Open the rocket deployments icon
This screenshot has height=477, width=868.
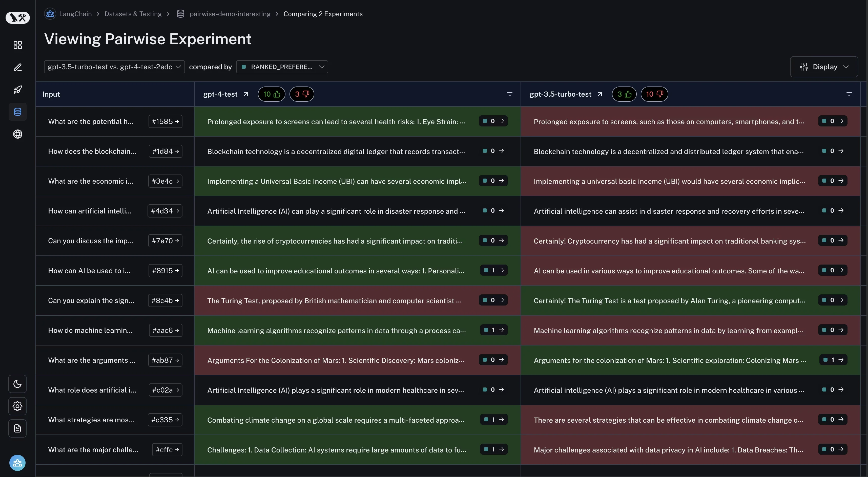point(17,90)
